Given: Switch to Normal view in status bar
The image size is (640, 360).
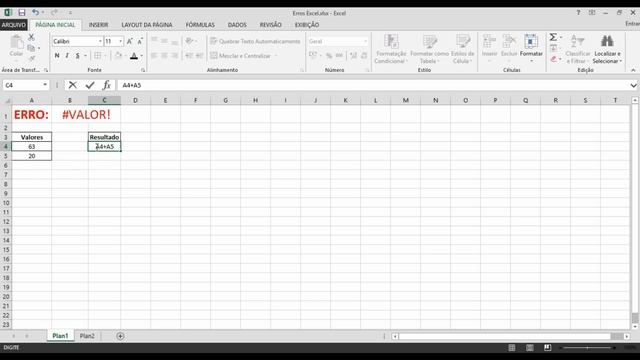Looking at the screenshot, I should [512, 347].
